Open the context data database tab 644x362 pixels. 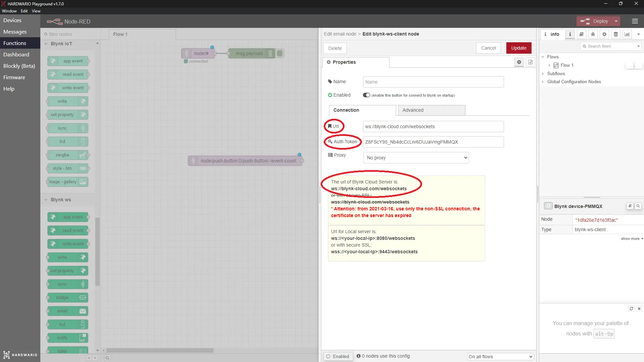pyautogui.click(x=616, y=34)
